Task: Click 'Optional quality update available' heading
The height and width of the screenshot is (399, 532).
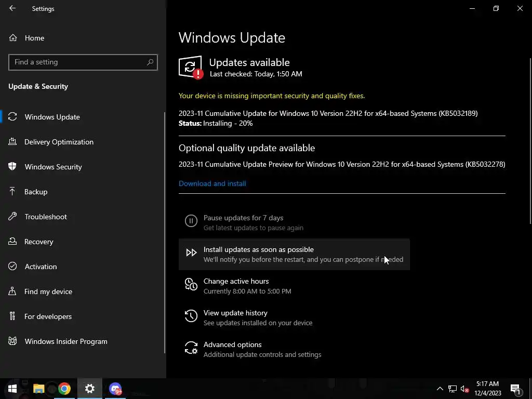Action: [247, 148]
